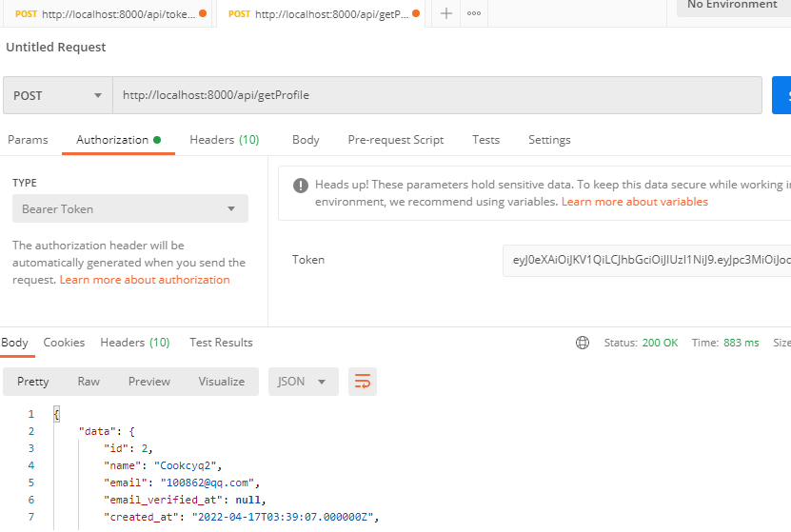Click the Untitled Request title
Viewport: 791px width, 532px height.
[x=56, y=47]
